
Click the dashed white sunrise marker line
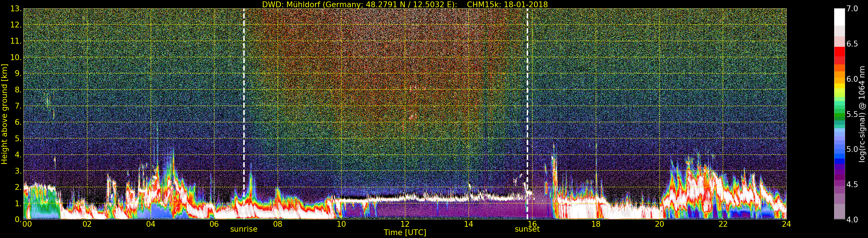(244, 114)
